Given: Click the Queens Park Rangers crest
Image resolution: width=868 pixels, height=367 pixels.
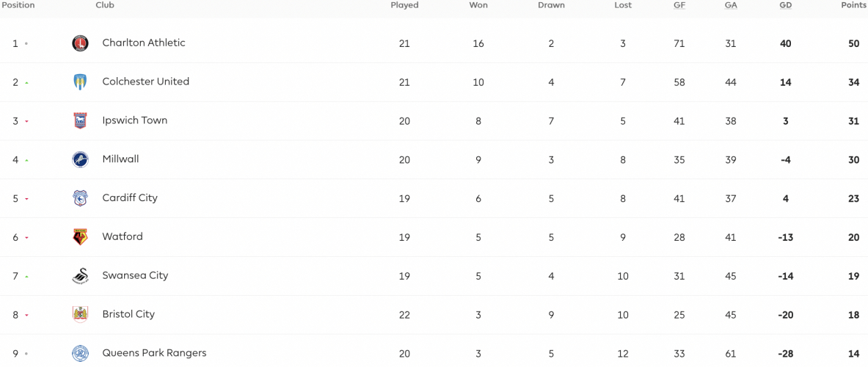Looking at the screenshot, I should click(x=80, y=353).
